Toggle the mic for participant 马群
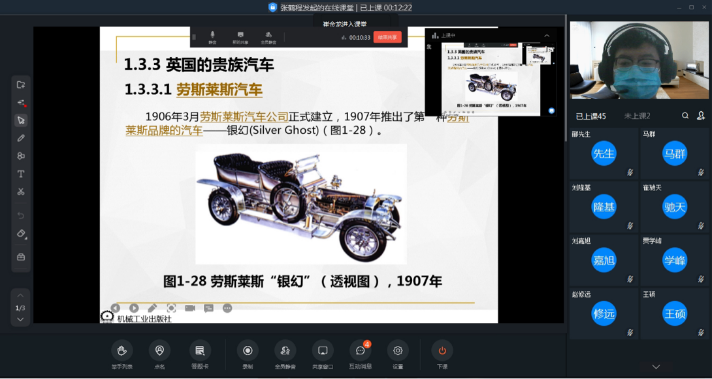 point(701,172)
